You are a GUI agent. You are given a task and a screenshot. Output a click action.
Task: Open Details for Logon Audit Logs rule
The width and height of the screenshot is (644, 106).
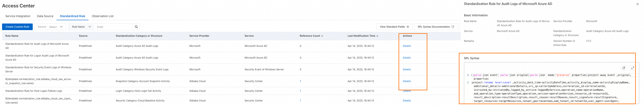point(407,58)
